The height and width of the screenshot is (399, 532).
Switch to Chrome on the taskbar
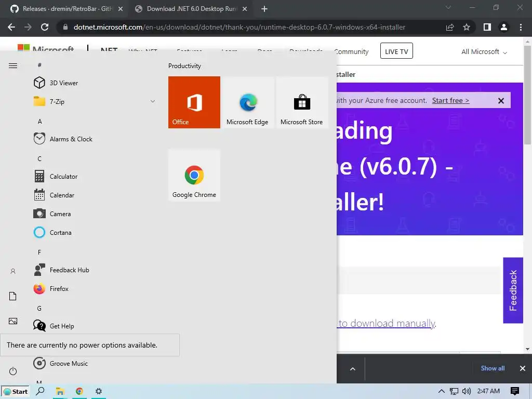pyautogui.click(x=79, y=391)
